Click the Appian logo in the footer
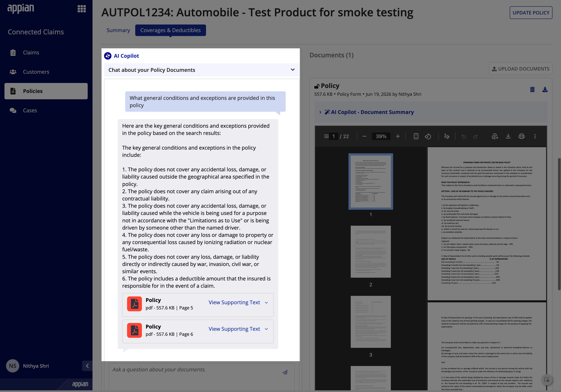Viewport: 561px width, 392px height. [80, 384]
